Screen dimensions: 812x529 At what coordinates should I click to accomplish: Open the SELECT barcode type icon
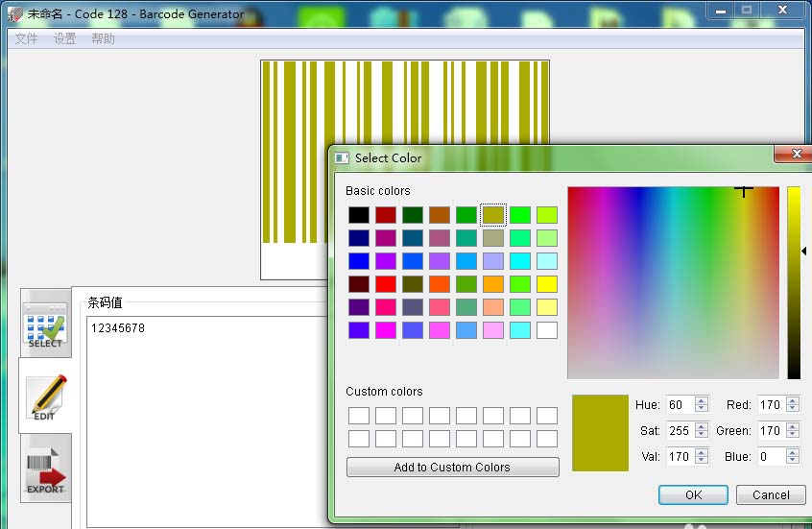45,325
